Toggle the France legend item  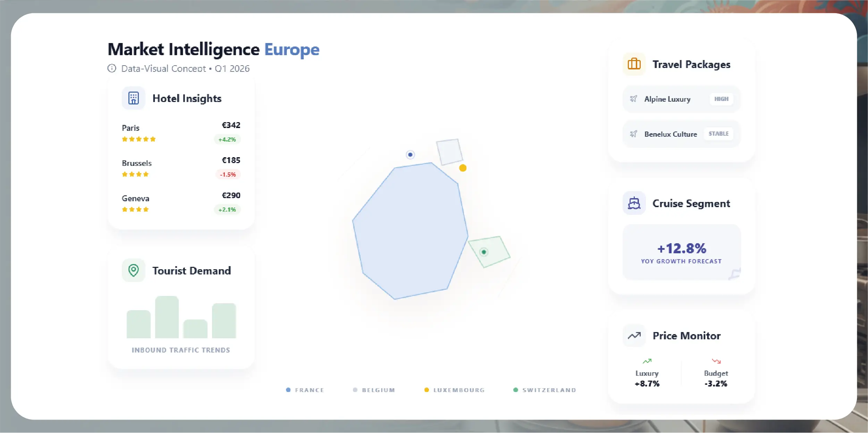[x=305, y=390]
